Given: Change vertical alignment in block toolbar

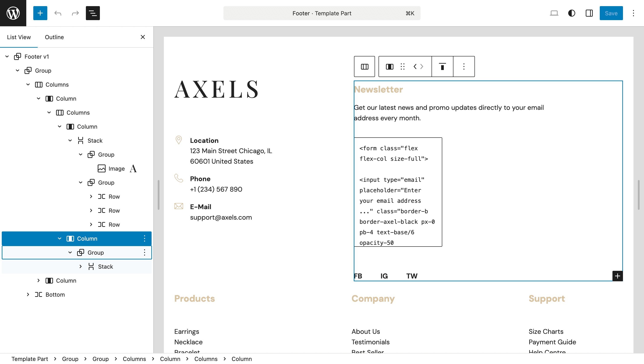Looking at the screenshot, I should (x=442, y=66).
